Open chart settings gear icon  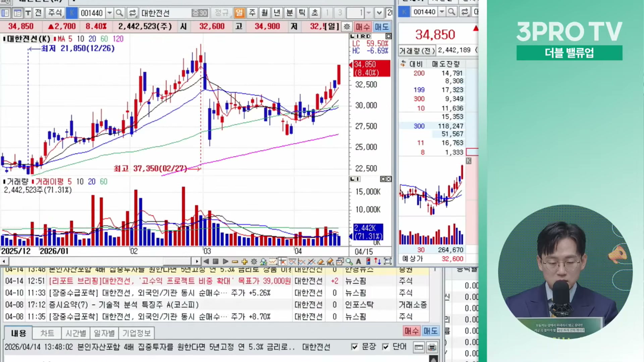pos(254,261)
